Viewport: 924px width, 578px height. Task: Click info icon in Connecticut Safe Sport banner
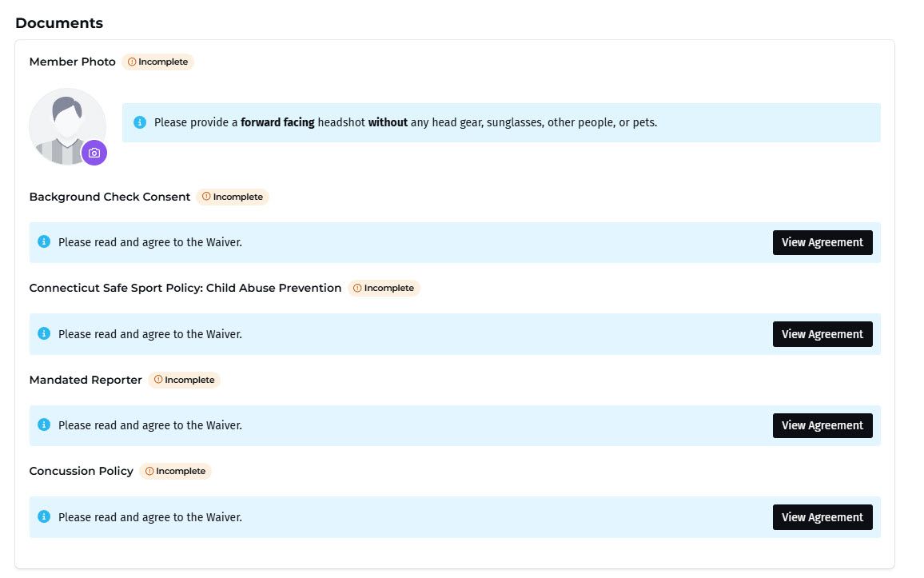(44, 333)
